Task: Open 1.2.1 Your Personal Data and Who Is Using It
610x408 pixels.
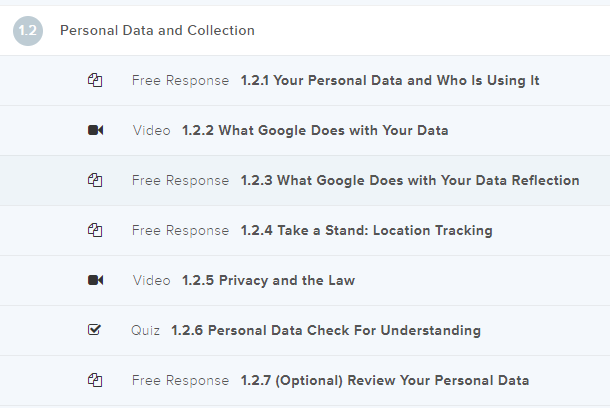Action: pos(390,80)
